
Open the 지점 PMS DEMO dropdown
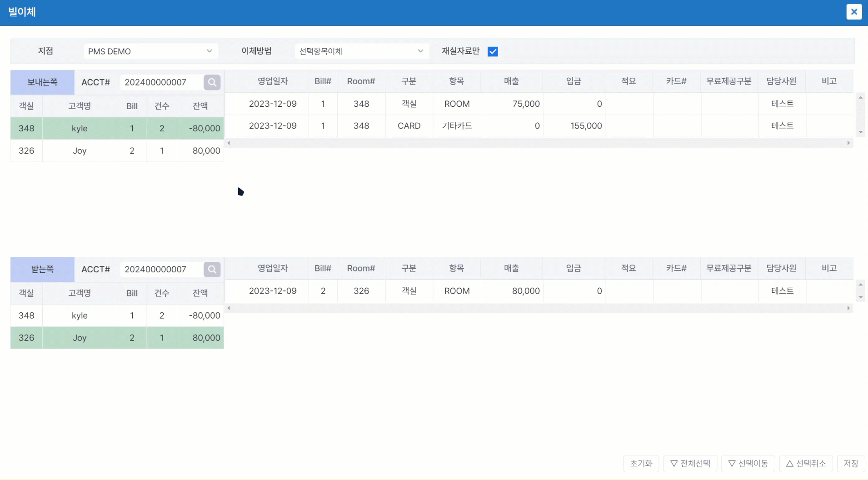150,51
